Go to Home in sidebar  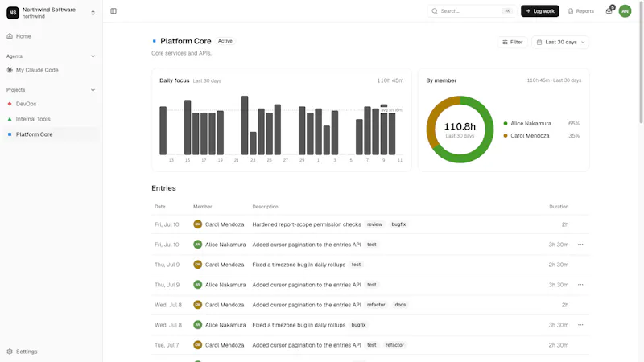[x=51, y=36]
